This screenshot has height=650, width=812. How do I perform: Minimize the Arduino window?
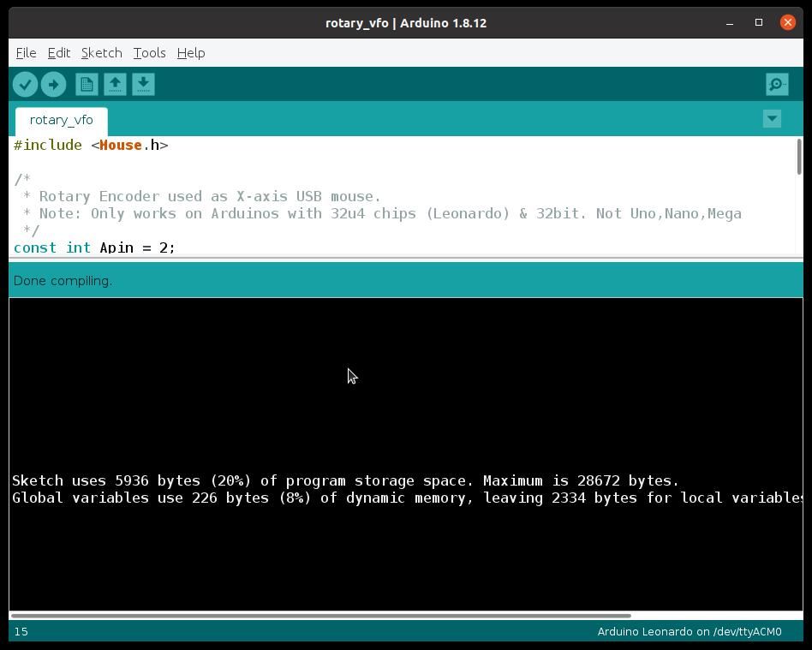pyautogui.click(x=730, y=23)
